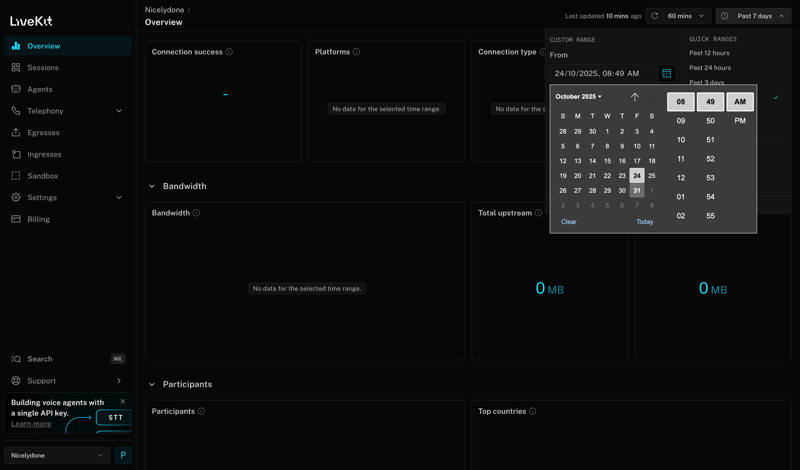This screenshot has width=800, height=470.
Task: Collapse the Bandwidth section
Action: [152, 186]
